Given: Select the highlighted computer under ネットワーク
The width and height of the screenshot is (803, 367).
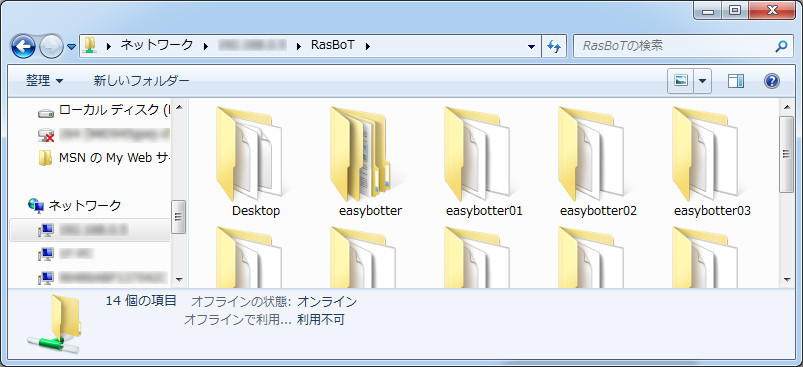Looking at the screenshot, I should 90,230.
